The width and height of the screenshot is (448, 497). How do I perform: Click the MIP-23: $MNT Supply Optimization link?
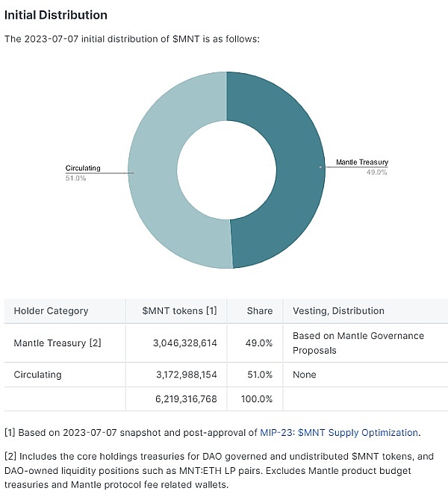pos(338,432)
